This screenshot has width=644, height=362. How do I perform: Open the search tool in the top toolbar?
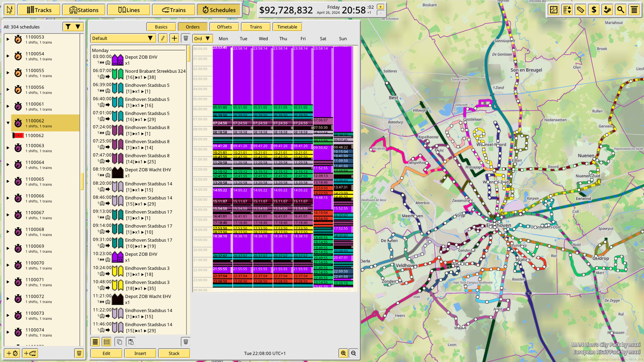click(x=621, y=10)
